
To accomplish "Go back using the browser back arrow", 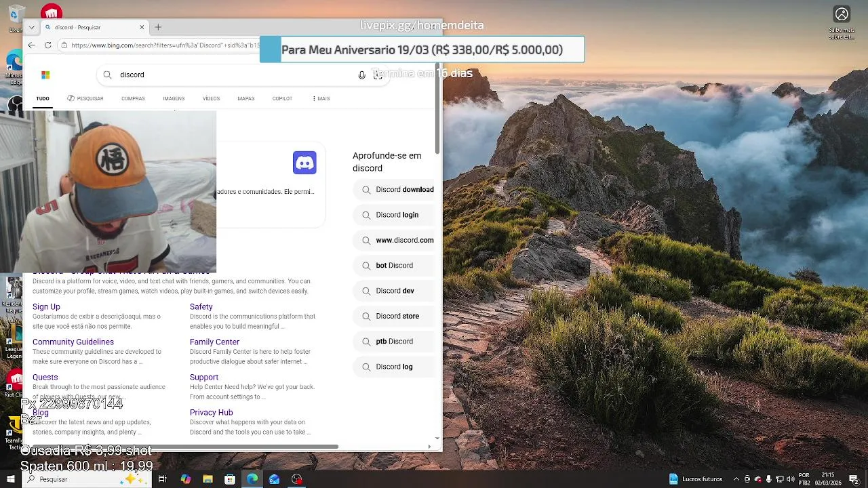I will [32, 45].
